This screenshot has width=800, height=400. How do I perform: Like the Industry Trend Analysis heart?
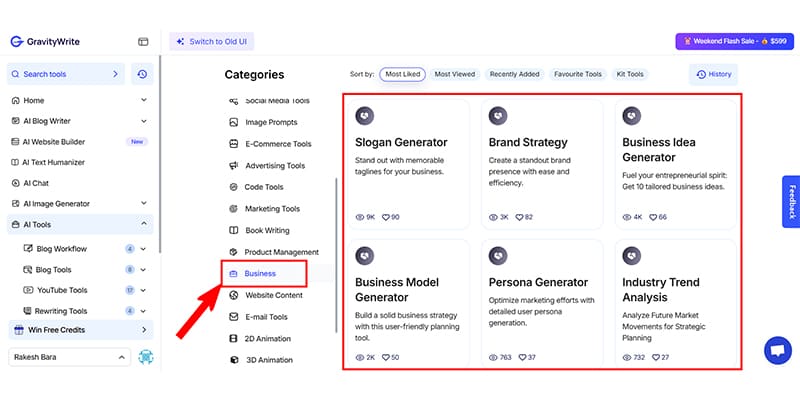pyautogui.click(x=656, y=358)
